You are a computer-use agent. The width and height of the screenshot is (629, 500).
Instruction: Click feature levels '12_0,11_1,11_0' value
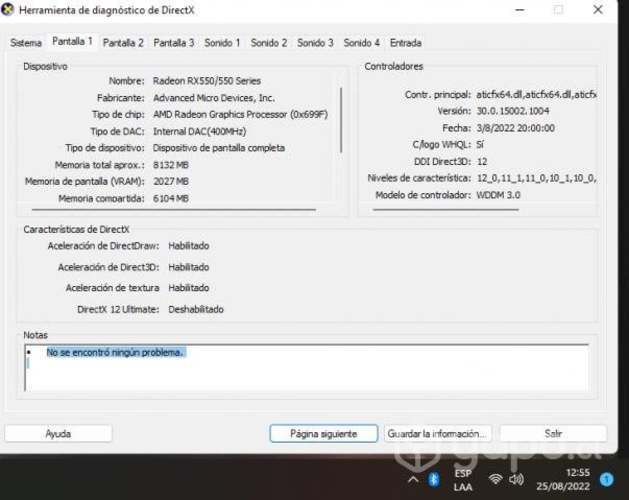[x=536, y=178]
